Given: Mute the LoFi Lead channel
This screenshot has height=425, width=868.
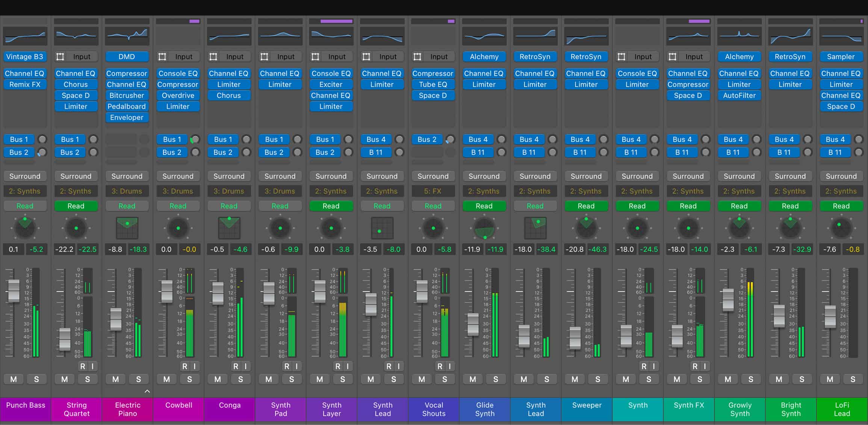Looking at the screenshot, I should 830,379.
